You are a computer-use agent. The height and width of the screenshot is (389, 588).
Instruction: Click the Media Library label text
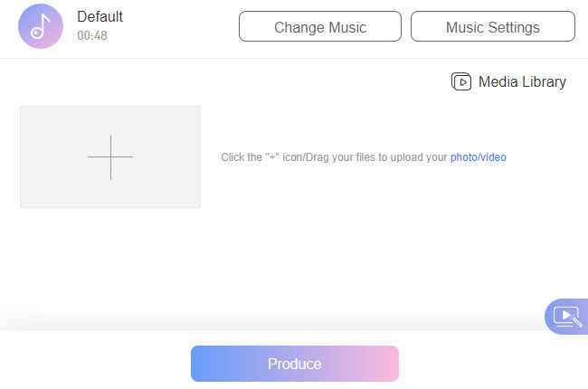pyautogui.click(x=522, y=82)
